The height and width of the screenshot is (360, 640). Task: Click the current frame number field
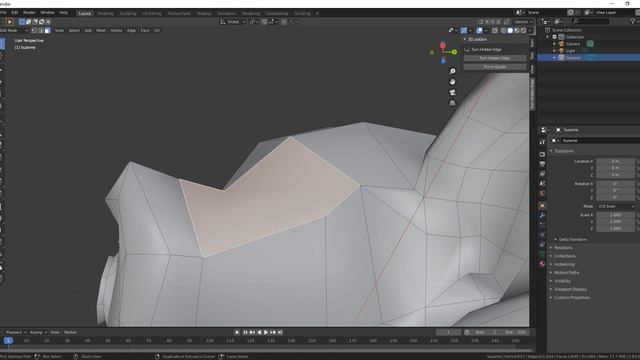(449, 333)
